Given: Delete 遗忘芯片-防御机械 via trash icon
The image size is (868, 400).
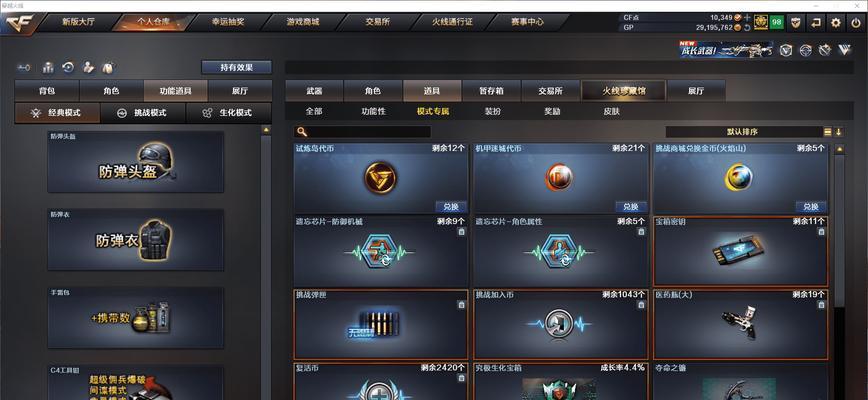Looking at the screenshot, I should [461, 232].
